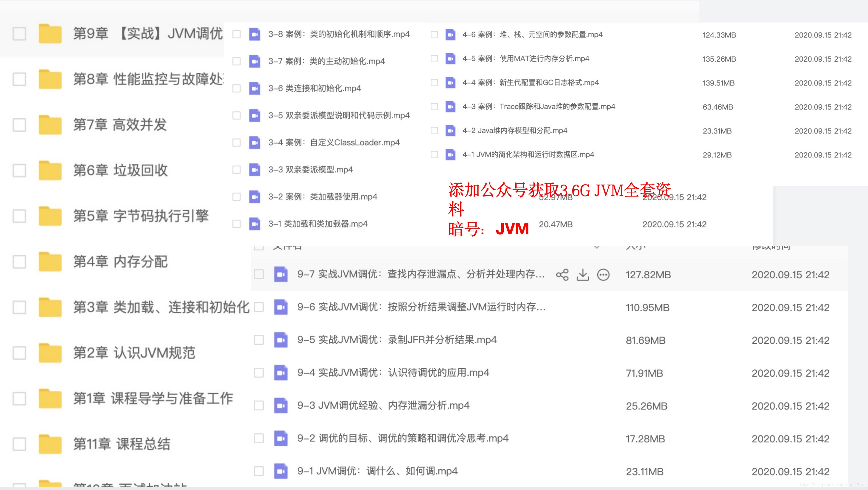Click the folder icon for 第6章 垃圾回收
This screenshot has height=490, width=868.
[x=50, y=170]
